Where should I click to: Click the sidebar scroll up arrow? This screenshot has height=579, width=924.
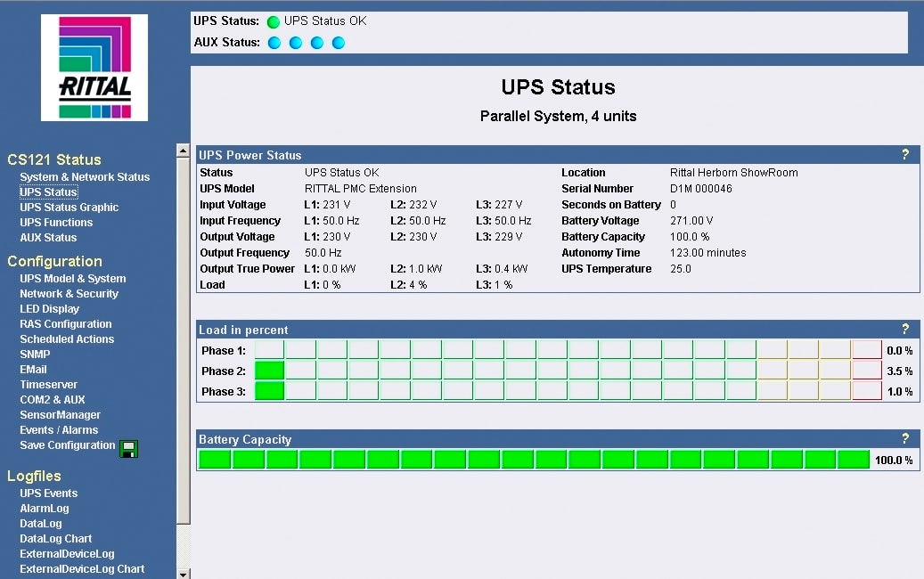coord(184,151)
